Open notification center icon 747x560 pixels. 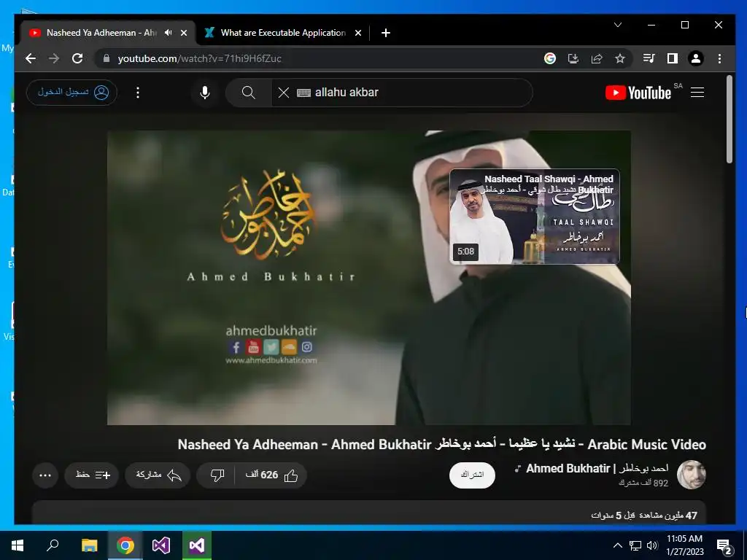(x=724, y=547)
